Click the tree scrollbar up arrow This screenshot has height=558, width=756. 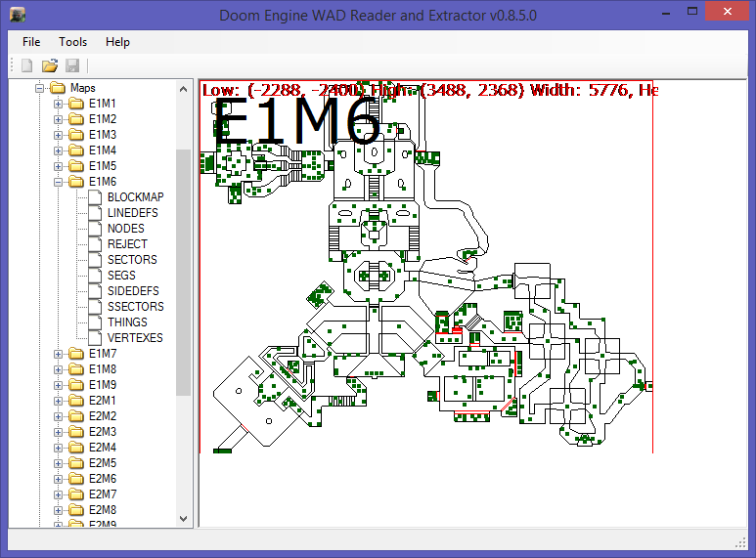pos(183,89)
